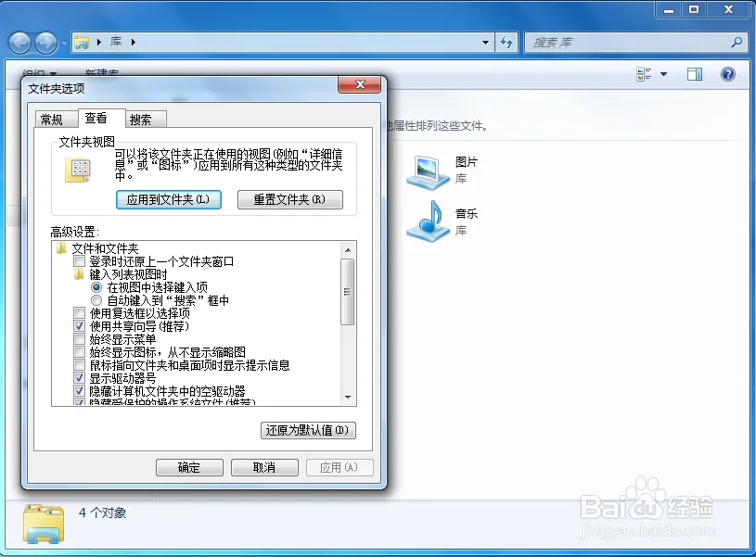Select the 音乐 library icon
Screen dimensions: 756x557
click(x=429, y=221)
